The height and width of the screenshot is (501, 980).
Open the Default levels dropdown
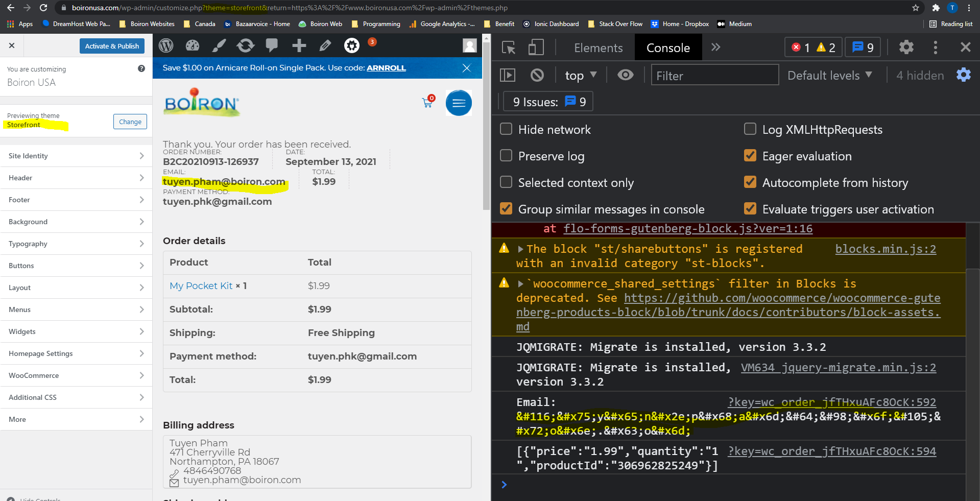[830, 76]
